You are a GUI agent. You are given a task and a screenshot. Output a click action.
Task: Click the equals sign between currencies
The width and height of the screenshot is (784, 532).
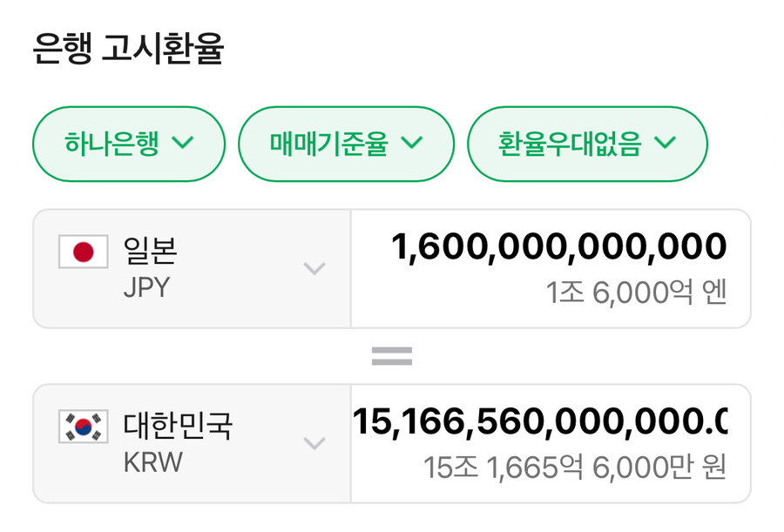point(392,356)
